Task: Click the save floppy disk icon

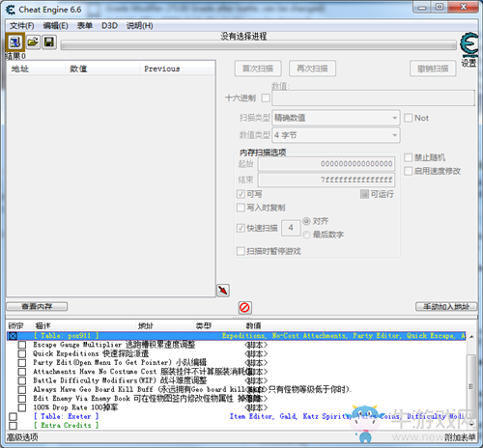Action: click(49, 42)
